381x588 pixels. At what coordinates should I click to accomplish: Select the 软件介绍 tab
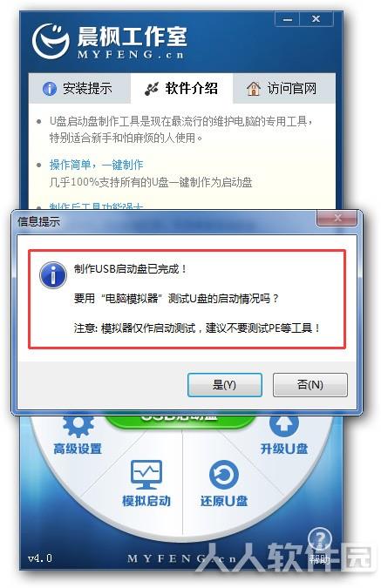(181, 89)
